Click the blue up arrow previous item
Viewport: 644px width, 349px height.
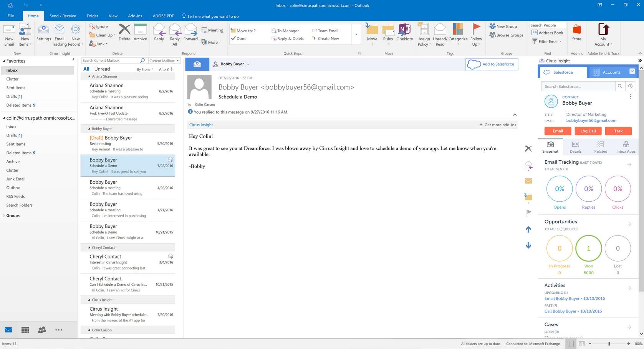tap(528, 229)
